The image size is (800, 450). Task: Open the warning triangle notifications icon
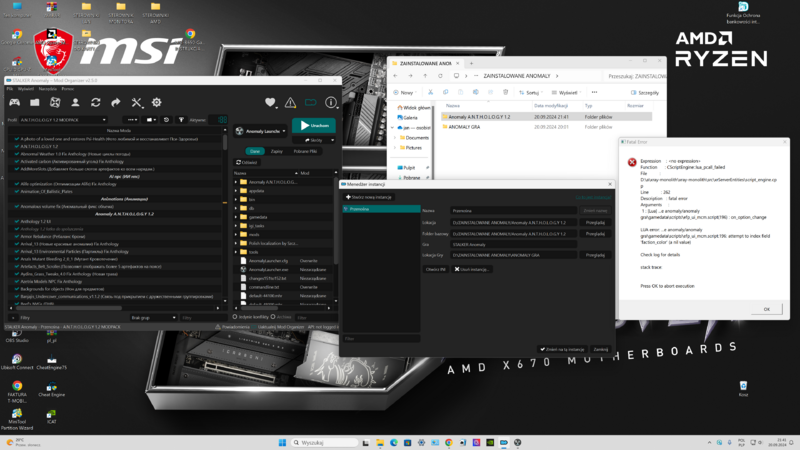(290, 102)
